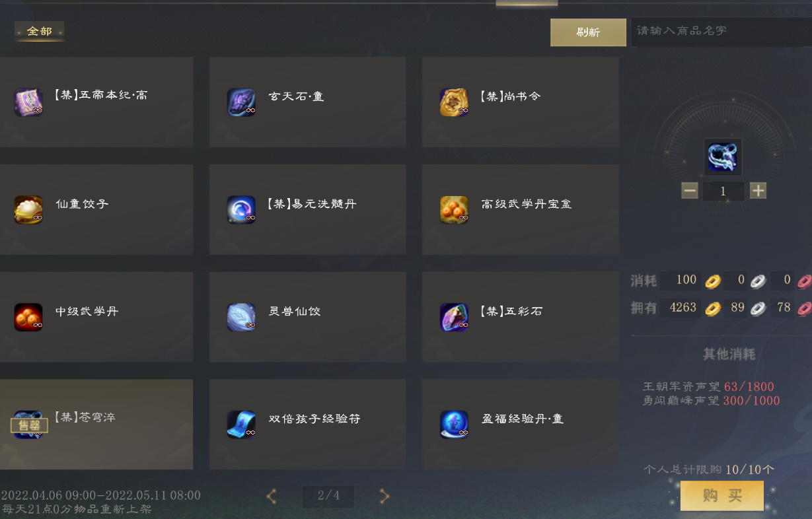
Task: Go to the next shop page
Action: pyautogui.click(x=385, y=497)
